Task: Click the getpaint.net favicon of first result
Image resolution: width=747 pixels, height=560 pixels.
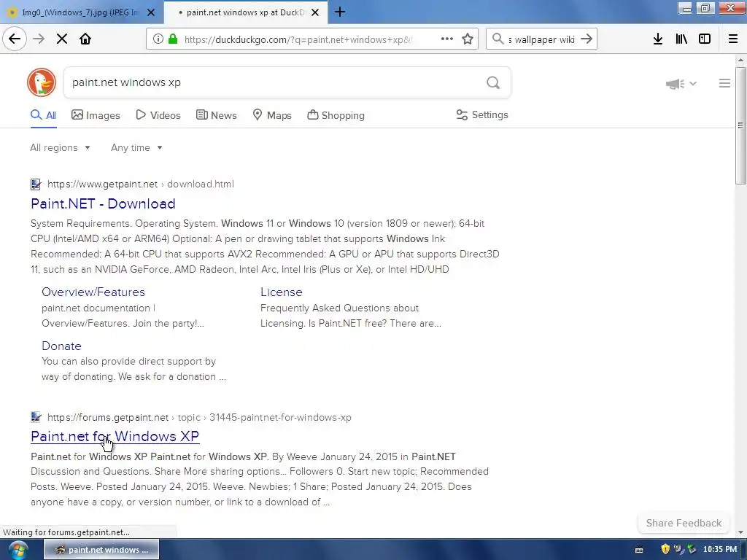Action: click(36, 184)
